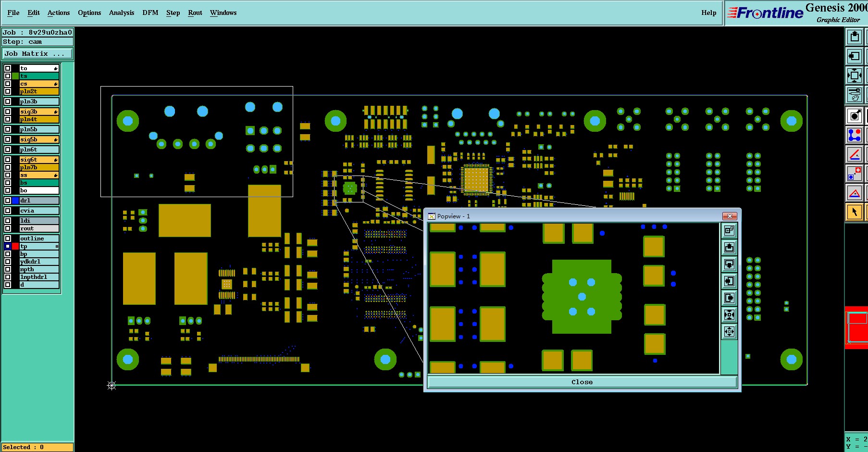Click the blue color swatch of layer drl
This screenshot has height=452, width=868.
(15, 201)
